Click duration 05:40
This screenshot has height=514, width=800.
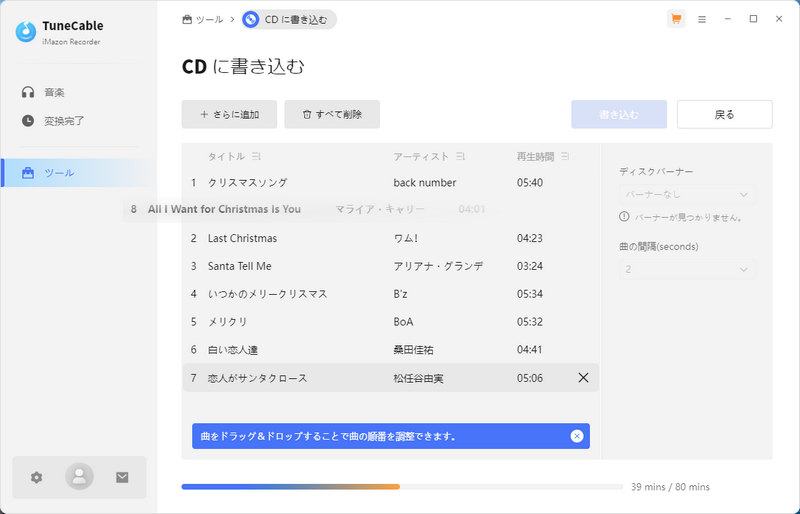point(530,183)
